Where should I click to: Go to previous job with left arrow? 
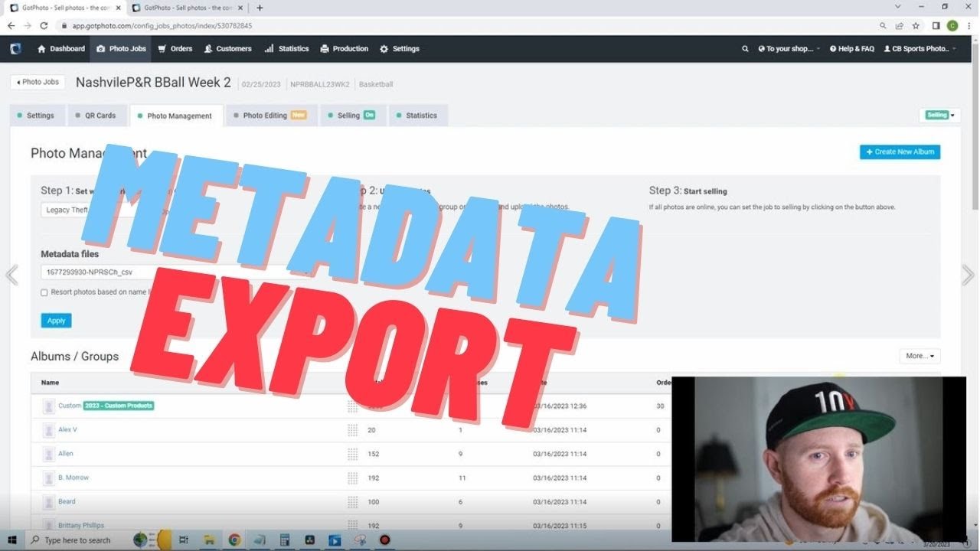click(11, 275)
